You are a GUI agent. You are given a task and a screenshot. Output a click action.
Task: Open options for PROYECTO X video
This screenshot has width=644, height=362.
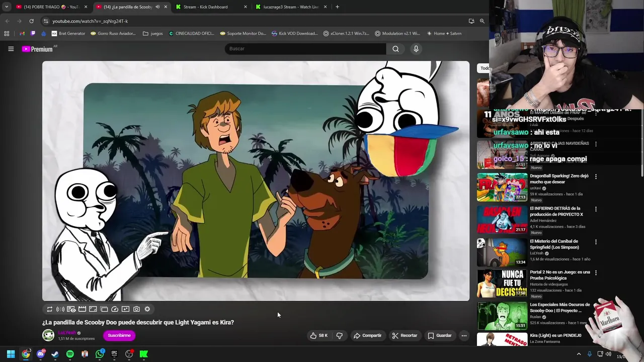(x=596, y=209)
